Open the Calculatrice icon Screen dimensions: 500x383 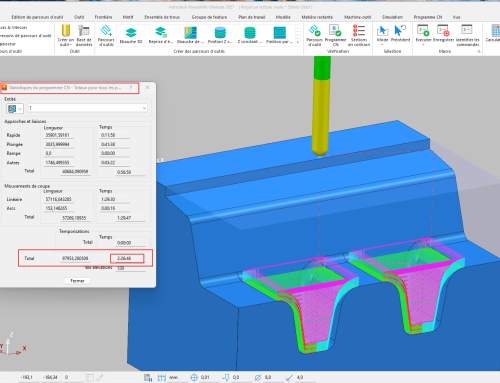(494, 34)
